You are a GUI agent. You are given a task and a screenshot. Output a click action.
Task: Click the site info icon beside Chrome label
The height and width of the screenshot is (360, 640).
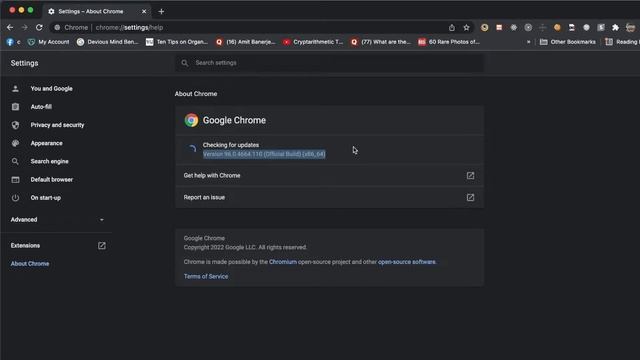(x=57, y=27)
